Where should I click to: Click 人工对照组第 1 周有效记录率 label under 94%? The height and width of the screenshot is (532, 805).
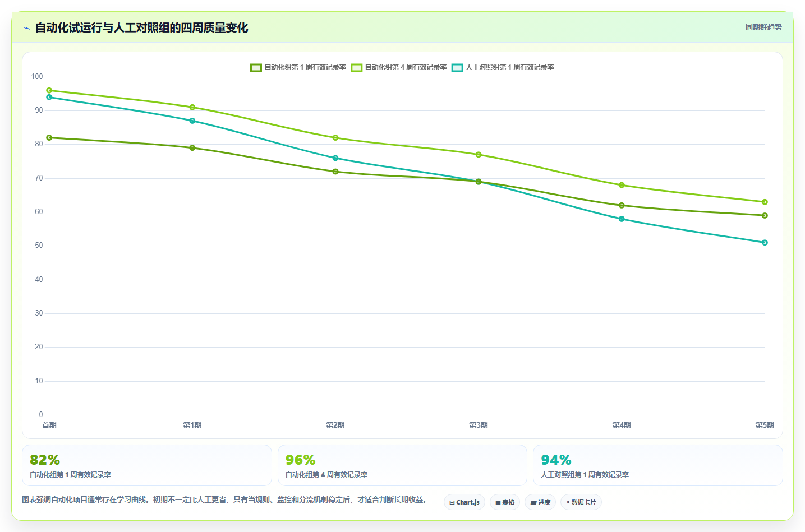(585, 475)
